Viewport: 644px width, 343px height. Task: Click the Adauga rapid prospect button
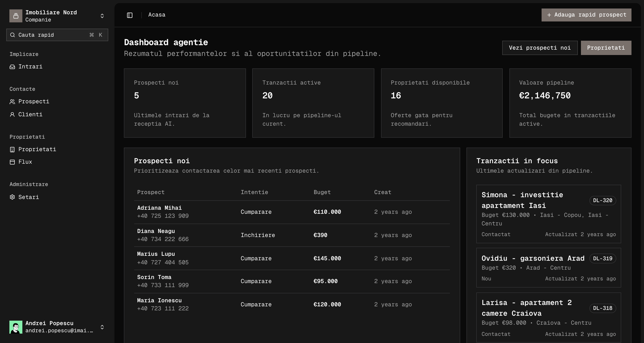pyautogui.click(x=586, y=15)
